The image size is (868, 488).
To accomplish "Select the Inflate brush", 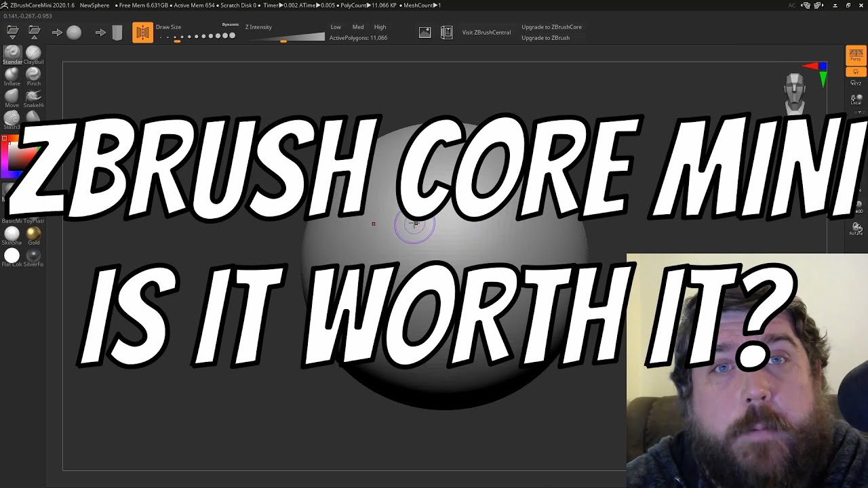I will 12,77.
